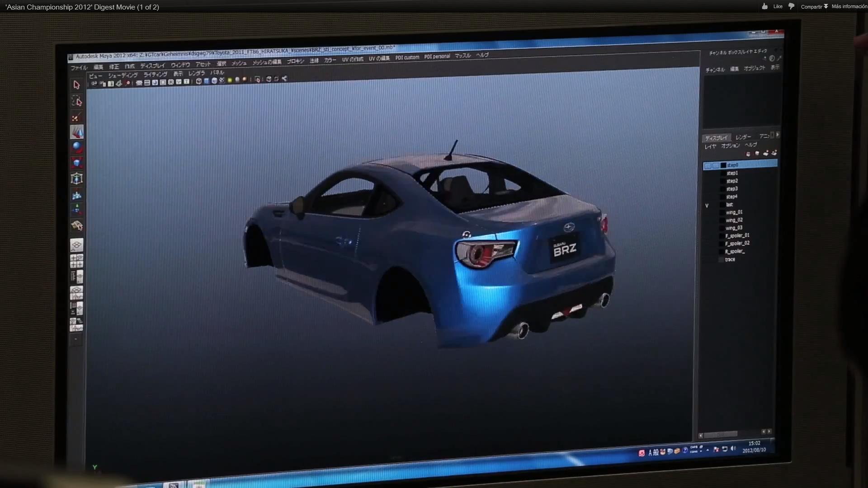Activate the Lasso select tool
868x488 pixels.
pyautogui.click(x=76, y=100)
